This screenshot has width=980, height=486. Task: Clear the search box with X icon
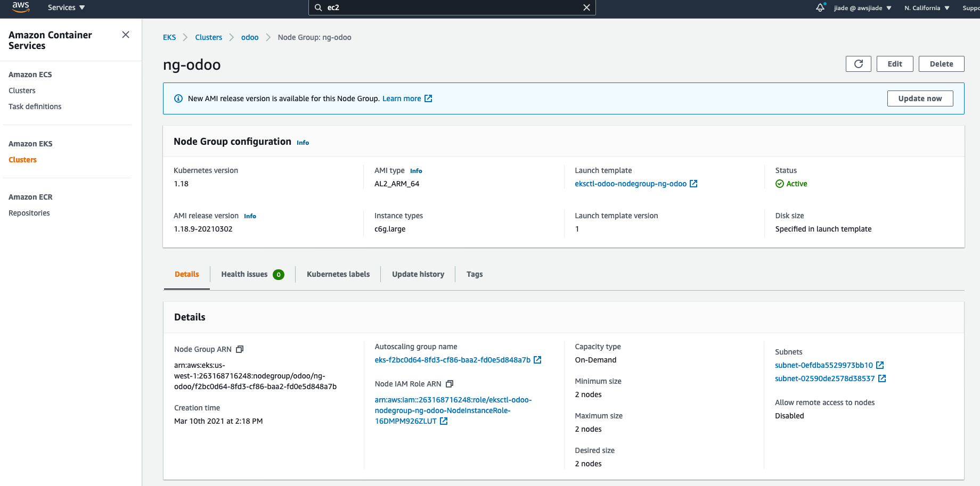[586, 7]
